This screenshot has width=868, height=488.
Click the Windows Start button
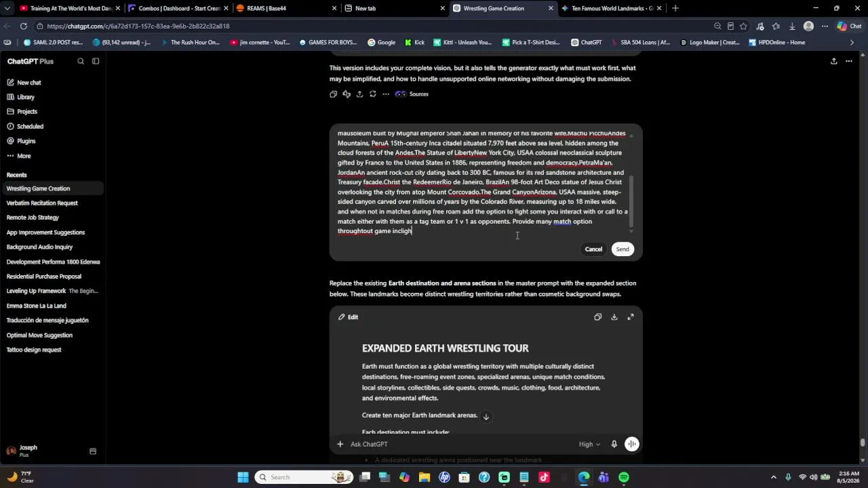[x=243, y=477]
